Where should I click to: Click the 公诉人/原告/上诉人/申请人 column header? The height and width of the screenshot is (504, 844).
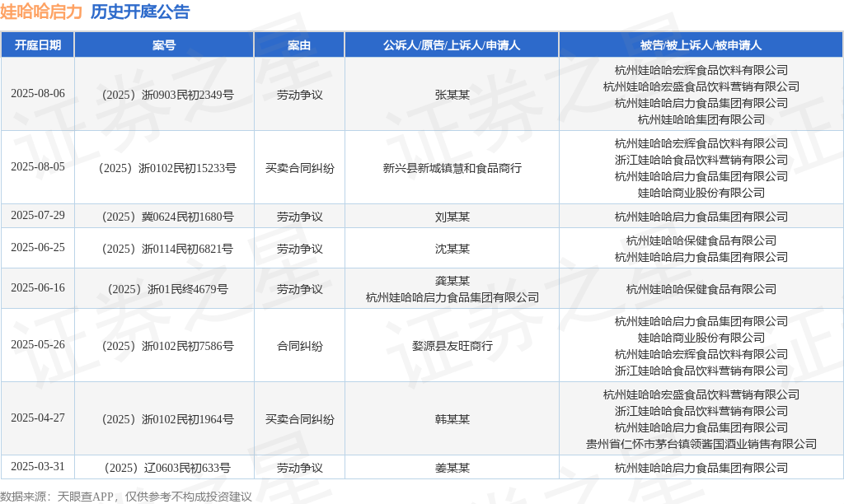pos(452,45)
